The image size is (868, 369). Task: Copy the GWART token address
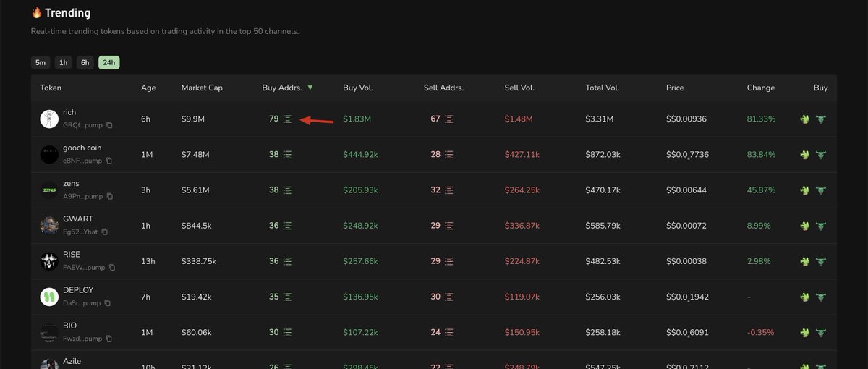[105, 232]
